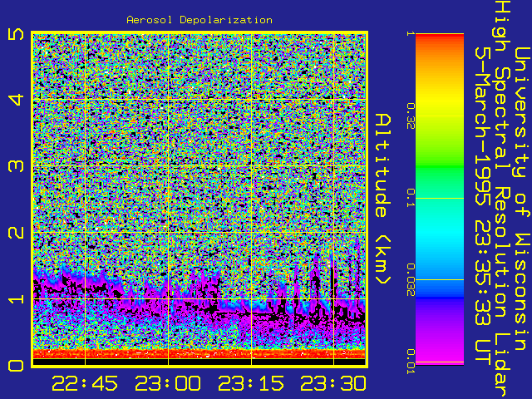532x399 pixels.
Task: Click altitude axis value 1
Action: click(16, 298)
